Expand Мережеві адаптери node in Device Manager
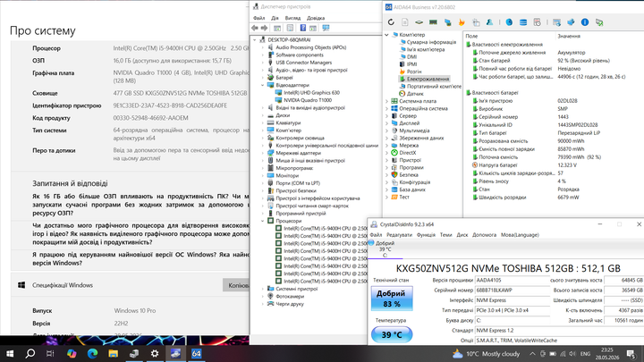 (263, 153)
